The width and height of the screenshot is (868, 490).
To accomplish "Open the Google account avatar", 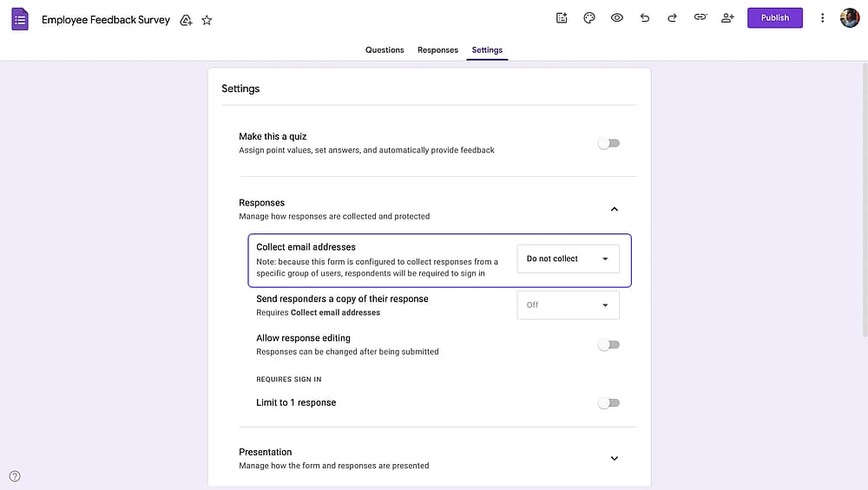I will coord(849,17).
